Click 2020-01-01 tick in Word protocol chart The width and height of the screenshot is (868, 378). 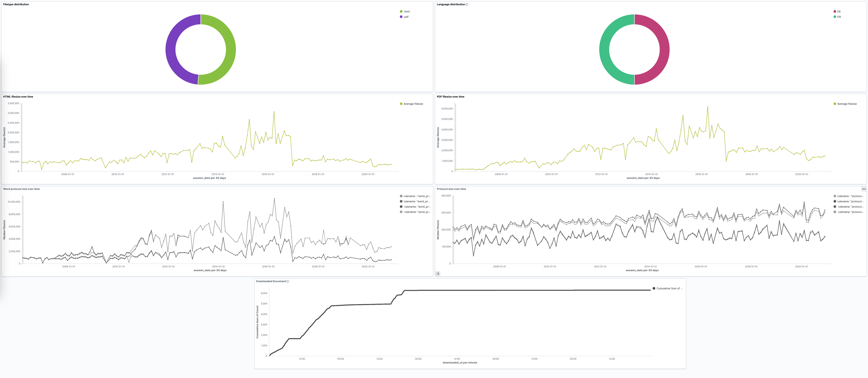(368, 267)
